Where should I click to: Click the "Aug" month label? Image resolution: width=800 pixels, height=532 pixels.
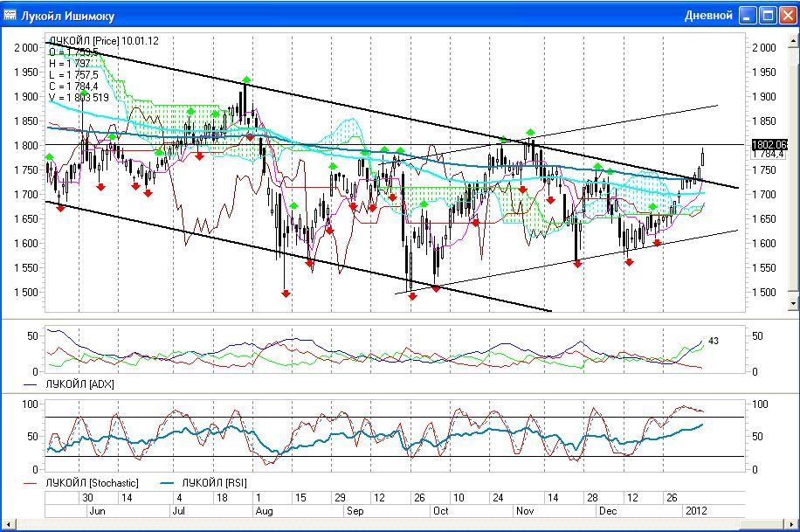tap(265, 511)
